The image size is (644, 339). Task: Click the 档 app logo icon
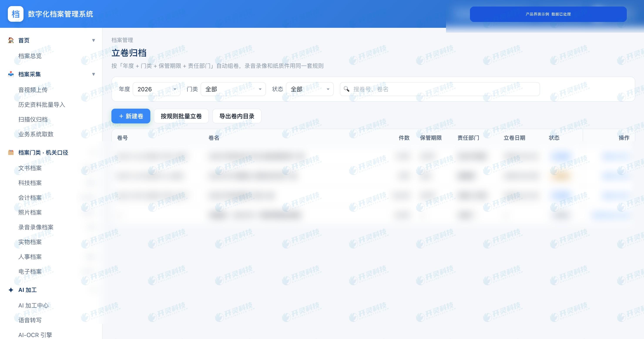tap(15, 14)
